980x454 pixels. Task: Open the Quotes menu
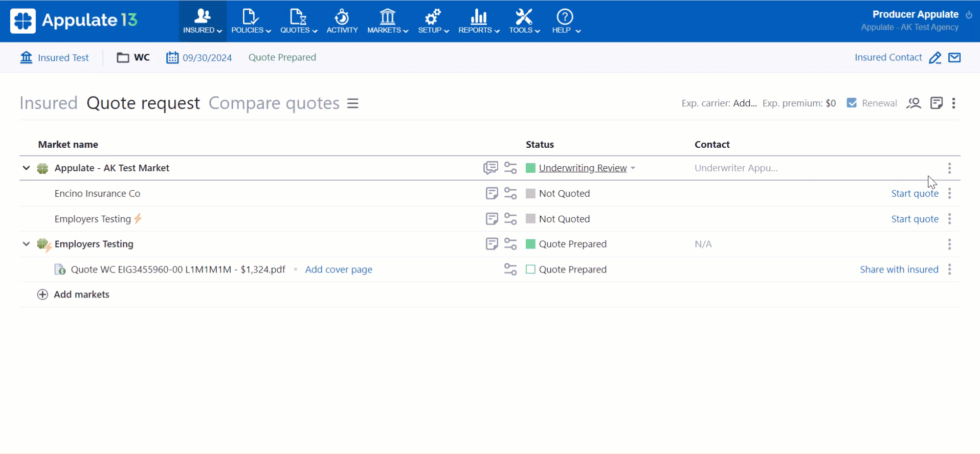click(x=299, y=21)
